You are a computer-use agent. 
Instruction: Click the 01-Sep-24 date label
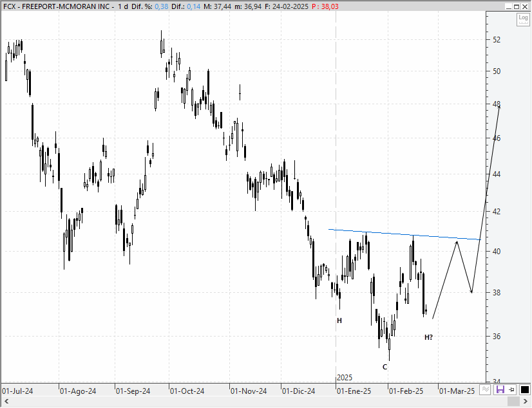pos(133,391)
